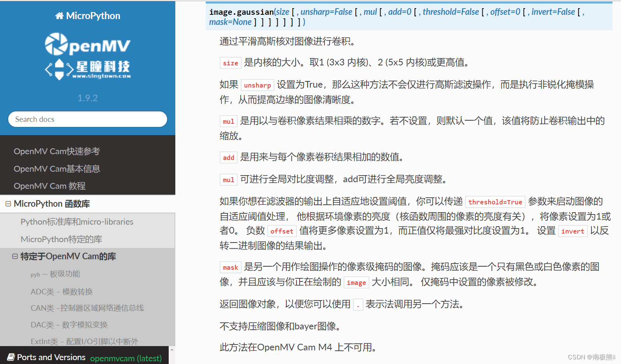Image resolution: width=621 pixels, height=364 pixels.
Task: Click the version number 1.9.2
Action: [88, 98]
